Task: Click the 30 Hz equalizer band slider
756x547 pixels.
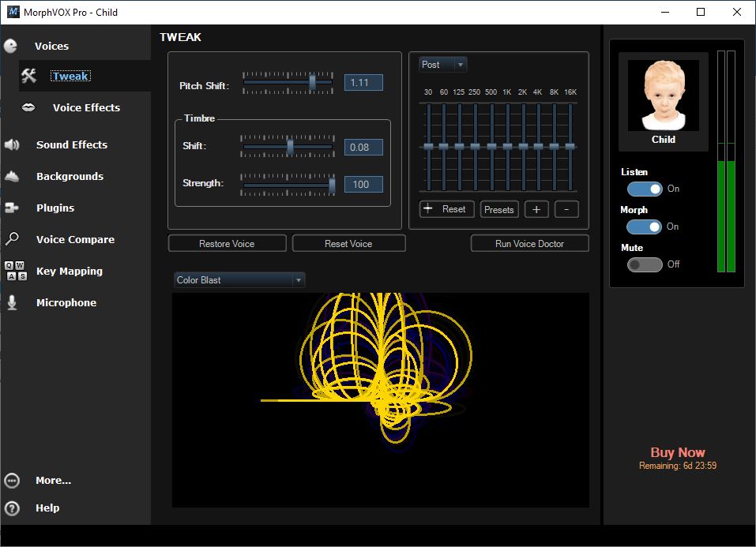Action: [x=428, y=147]
